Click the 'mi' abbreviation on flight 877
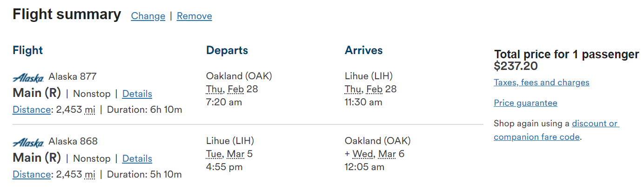Image resolution: width=644 pixels, height=192 pixels. coord(90,110)
